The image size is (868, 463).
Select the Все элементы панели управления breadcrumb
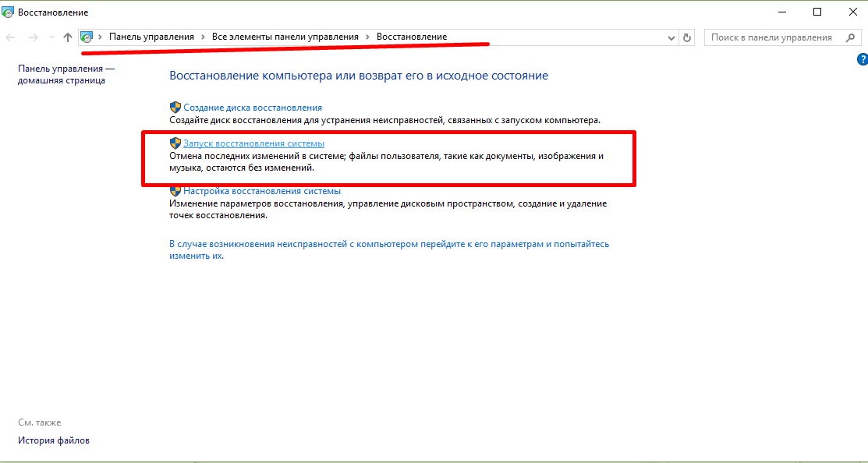pyautogui.click(x=285, y=37)
